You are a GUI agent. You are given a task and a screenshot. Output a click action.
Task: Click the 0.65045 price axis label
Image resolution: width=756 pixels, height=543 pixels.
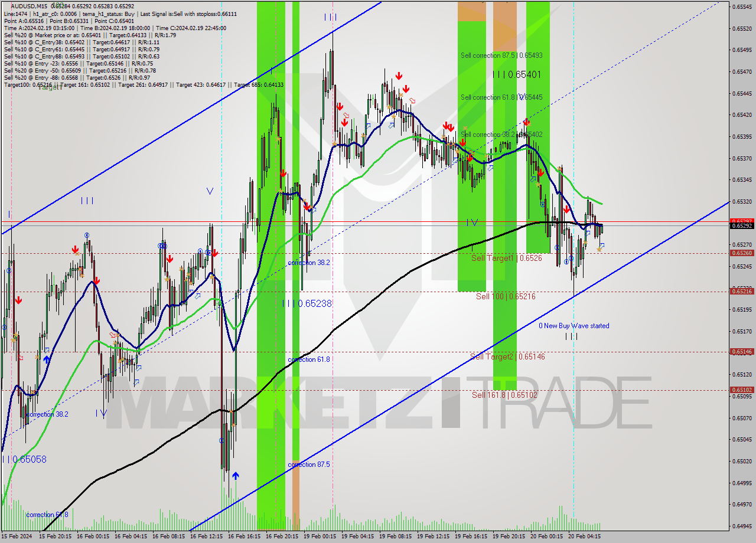[x=742, y=439]
